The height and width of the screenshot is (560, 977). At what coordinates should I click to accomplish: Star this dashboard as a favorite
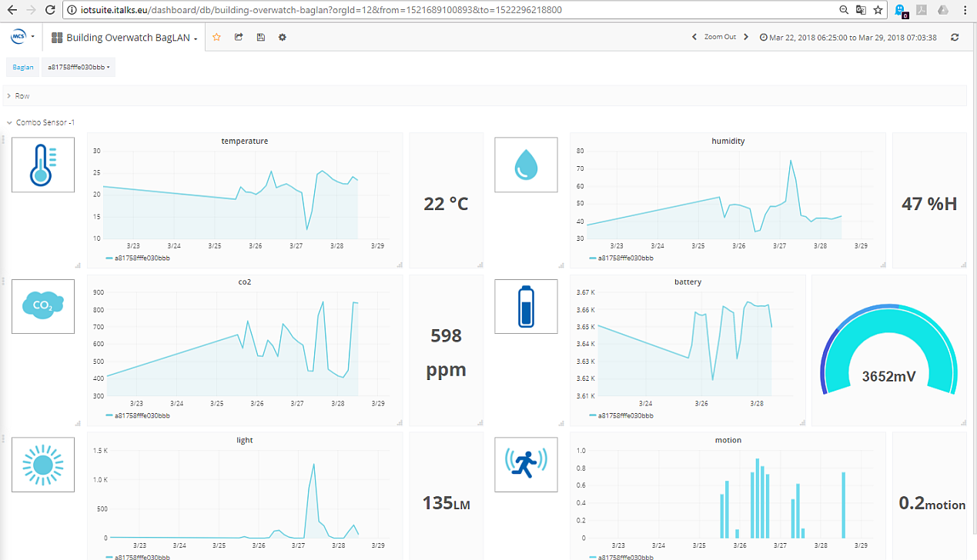coord(217,37)
